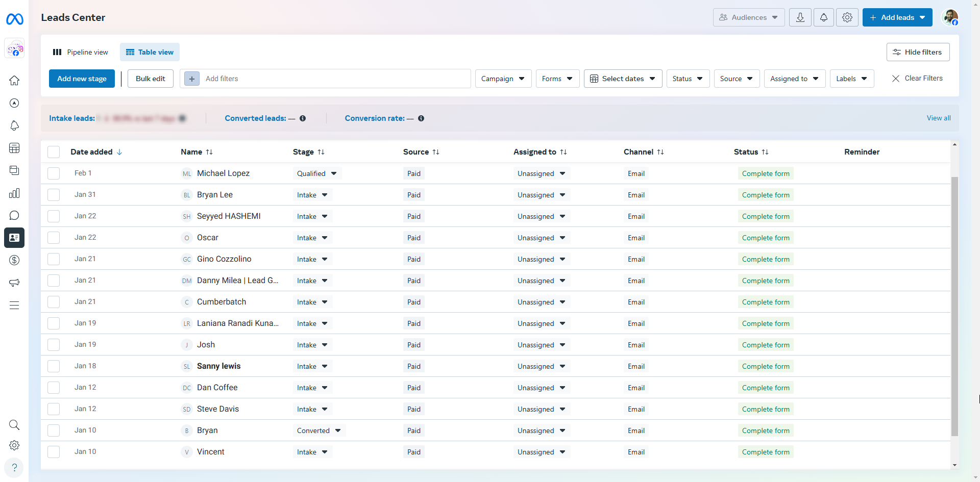Viewport: 980px width, 482px height.
Task: Click the View all link
Action: coord(938,118)
